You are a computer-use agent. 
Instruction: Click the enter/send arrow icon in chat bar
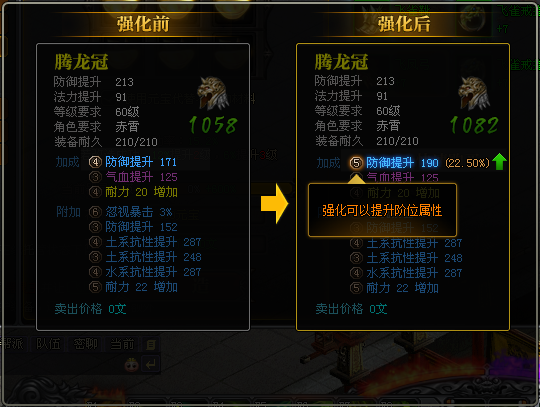pyautogui.click(x=150, y=364)
